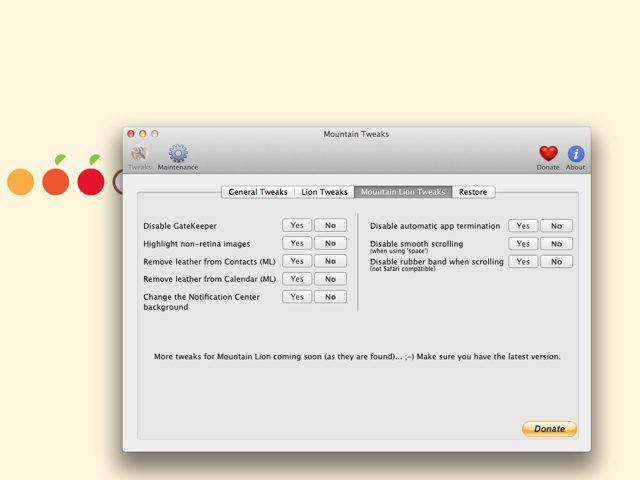640x480 pixels.
Task: Choose No for Remove leather from Calendar
Action: 330,279
